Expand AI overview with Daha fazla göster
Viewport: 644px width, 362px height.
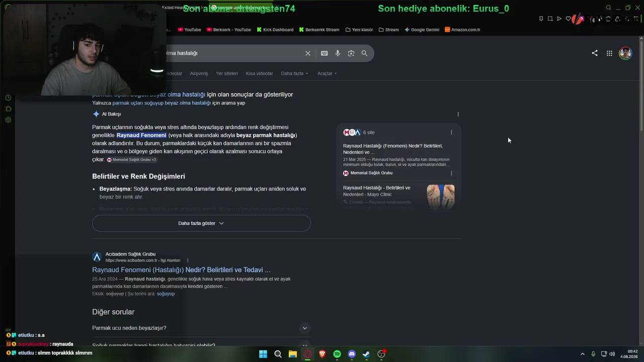201,223
